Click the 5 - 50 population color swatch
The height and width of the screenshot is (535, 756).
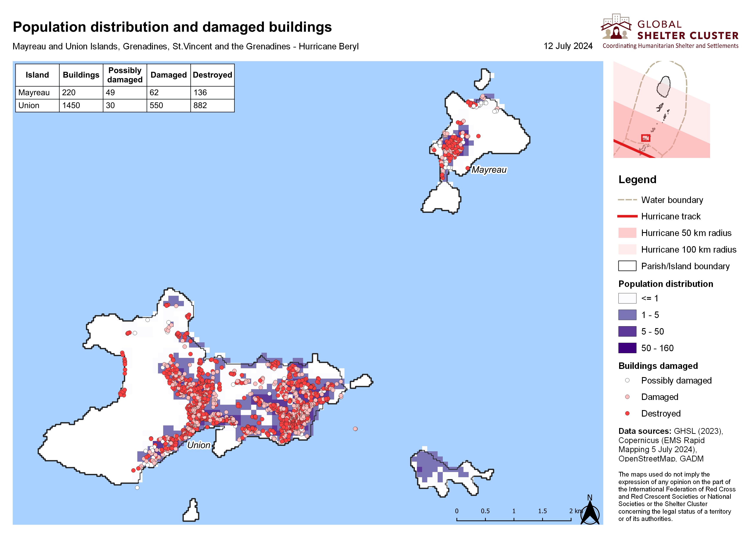coord(627,331)
